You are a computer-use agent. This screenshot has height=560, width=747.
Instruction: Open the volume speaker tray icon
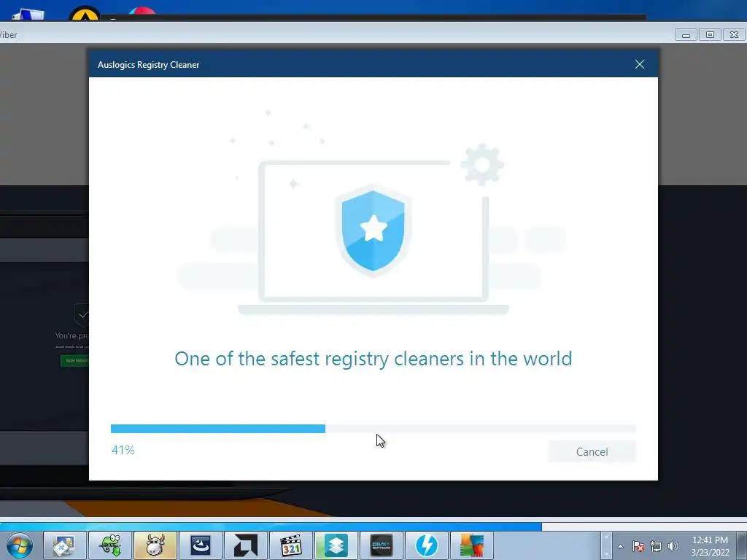[673, 546]
